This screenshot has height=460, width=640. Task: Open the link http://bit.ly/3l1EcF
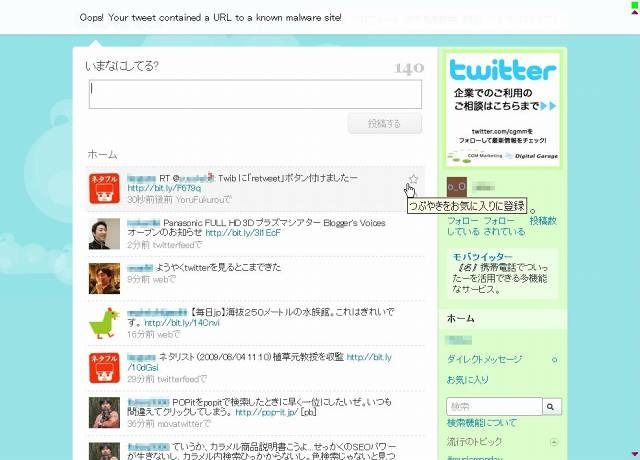pos(243,233)
